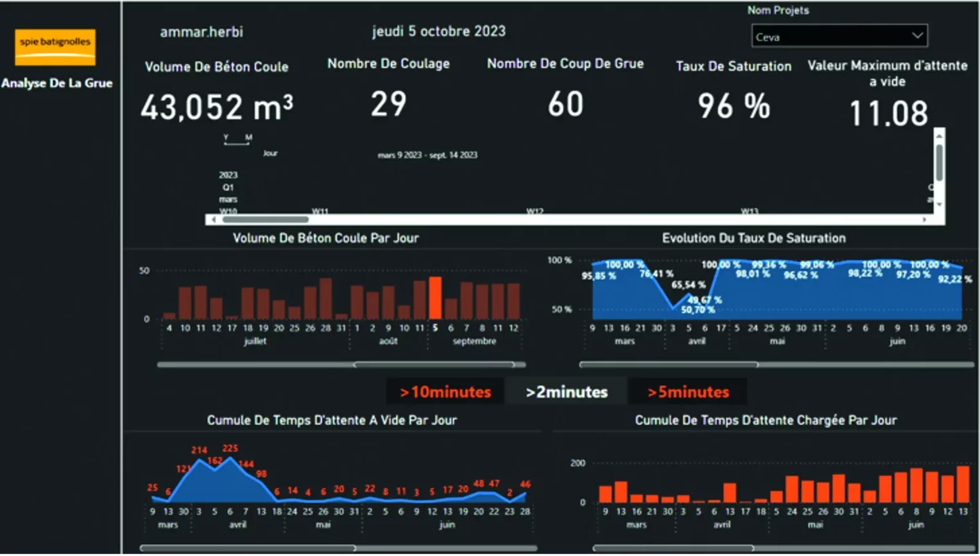This screenshot has width=980, height=556.
Task: Click the chevron arrow in the Ceva combo box
Action: (x=917, y=36)
